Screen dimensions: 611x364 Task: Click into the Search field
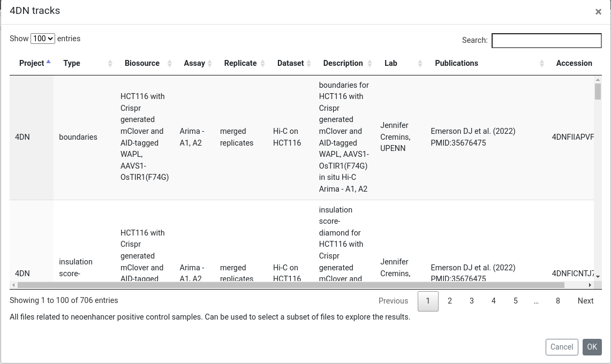(546, 40)
